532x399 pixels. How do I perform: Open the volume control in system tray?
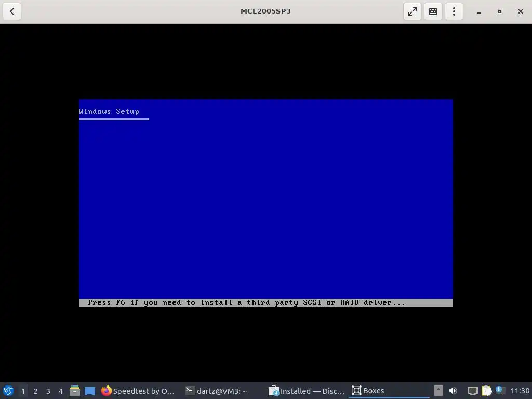point(453,391)
